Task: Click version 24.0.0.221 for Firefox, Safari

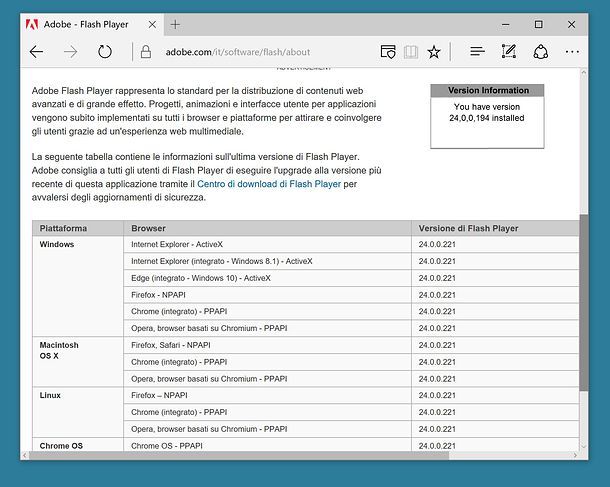Action: pos(437,345)
